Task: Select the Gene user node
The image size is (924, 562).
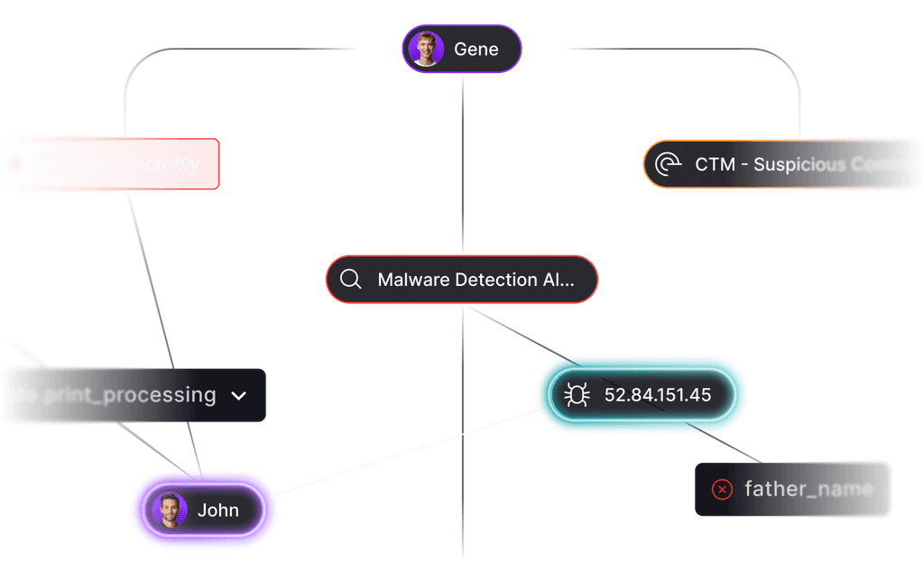Action: pyautogui.click(x=462, y=49)
